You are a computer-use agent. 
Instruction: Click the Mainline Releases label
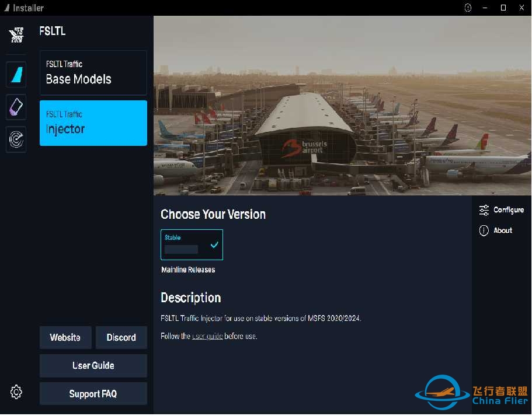point(188,270)
